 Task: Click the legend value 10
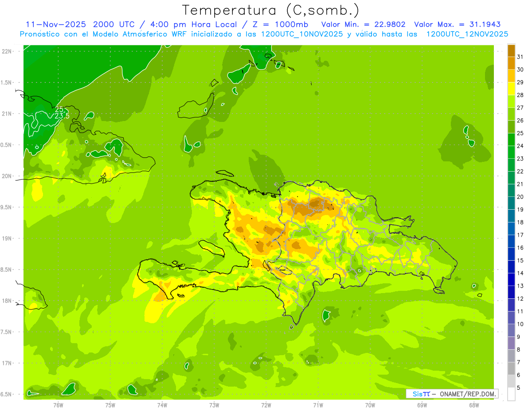tap(520, 324)
